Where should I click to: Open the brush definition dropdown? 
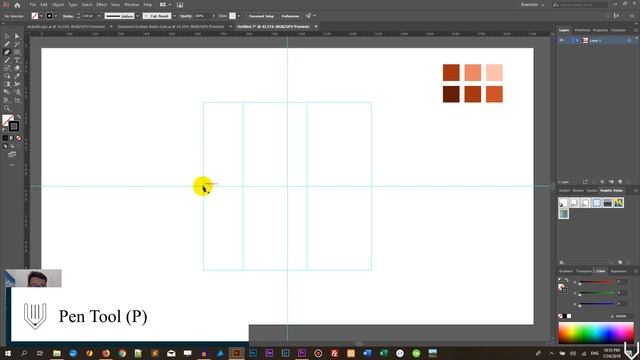pyautogui.click(x=174, y=16)
